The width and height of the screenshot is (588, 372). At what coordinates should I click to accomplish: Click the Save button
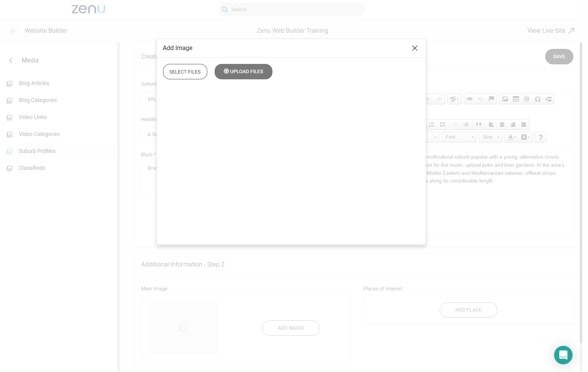point(559,57)
